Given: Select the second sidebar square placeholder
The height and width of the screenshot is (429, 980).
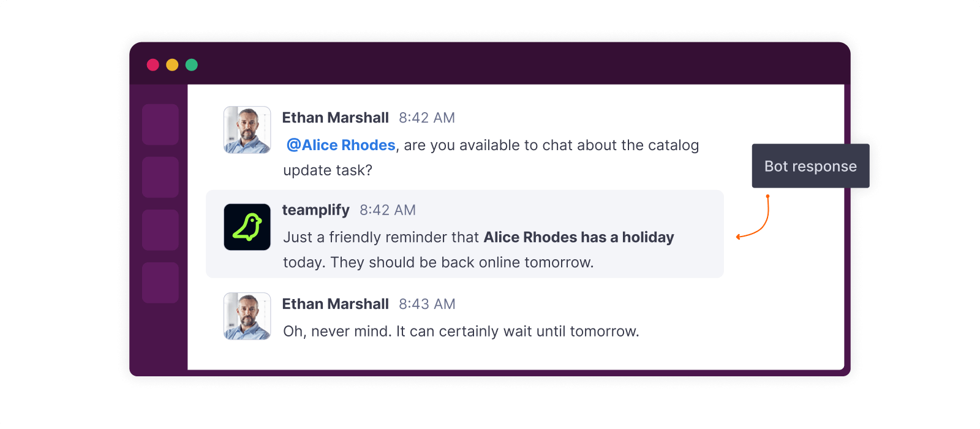Looking at the screenshot, I should click(160, 177).
